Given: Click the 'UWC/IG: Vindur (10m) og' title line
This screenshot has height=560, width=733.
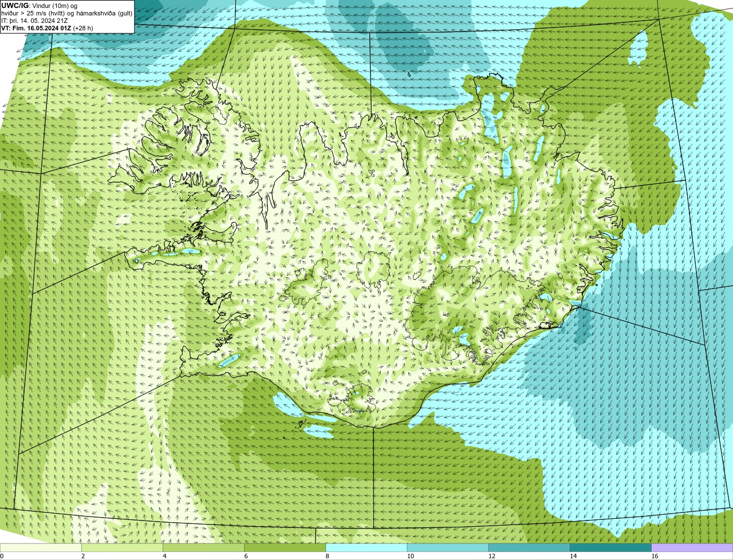Looking at the screenshot, I should (39, 6).
